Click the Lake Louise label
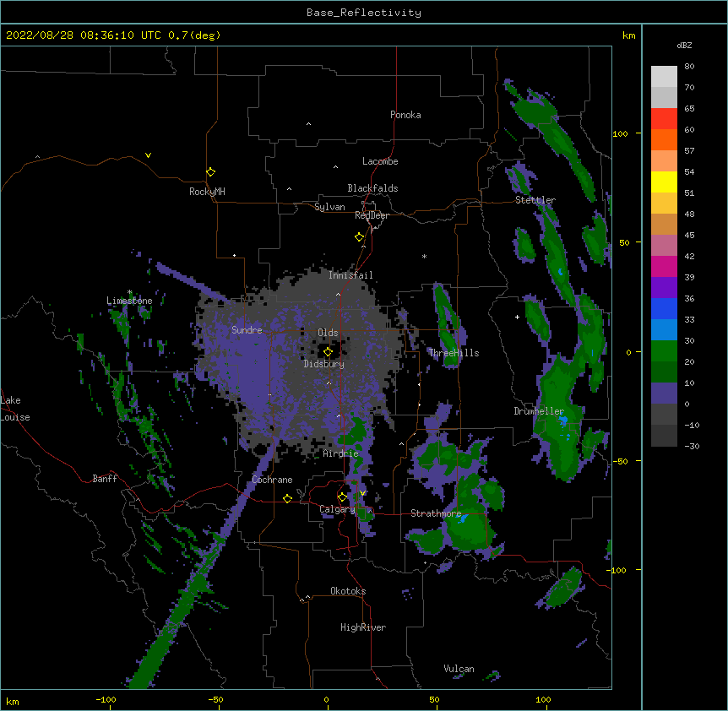This screenshot has height=711, width=728. pos(15,409)
